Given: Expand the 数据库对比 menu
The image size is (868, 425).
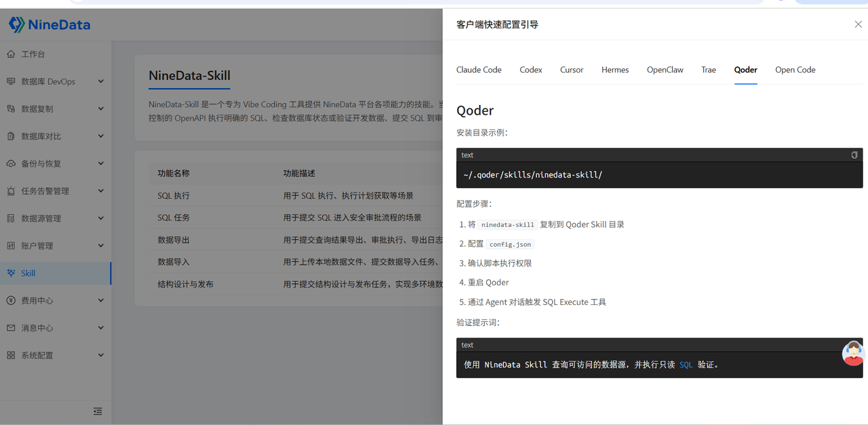Looking at the screenshot, I should (101, 136).
